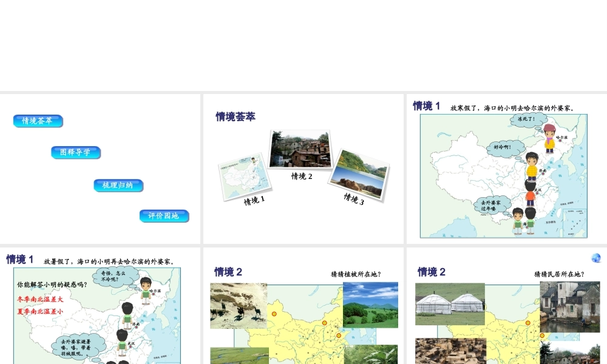The height and width of the screenshot is (364, 607).
Task: Select text 冬季南北温差大
Action: (40, 300)
